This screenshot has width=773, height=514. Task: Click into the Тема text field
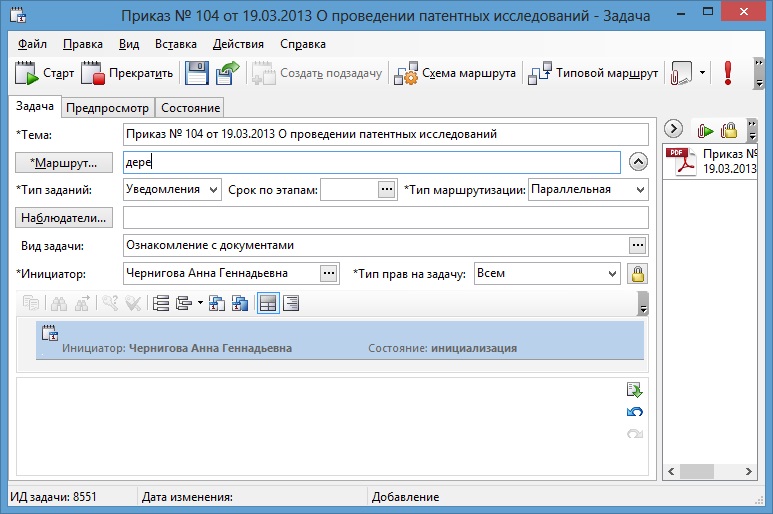[384, 134]
